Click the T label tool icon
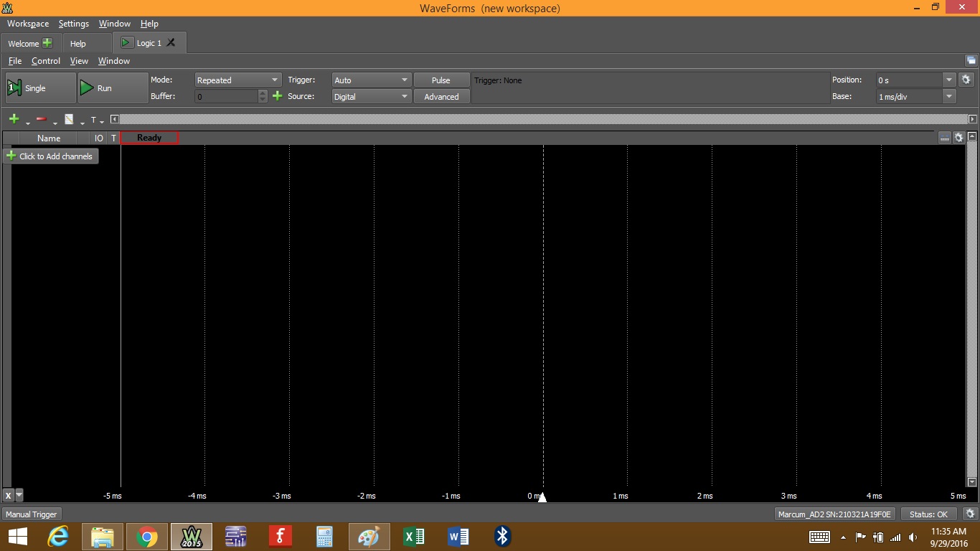The height and width of the screenshot is (551, 980). (93, 119)
